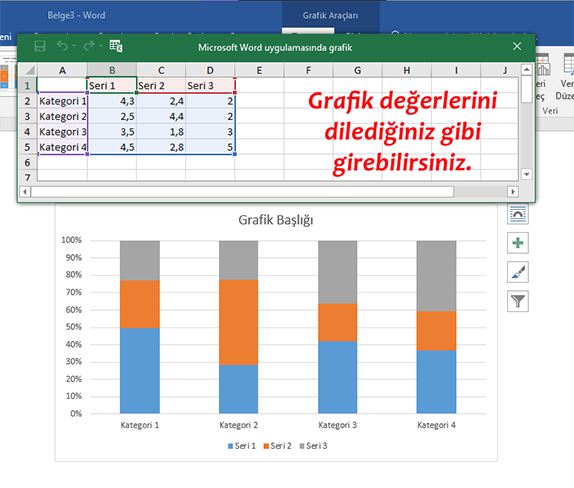Screen dimensions: 574x488
Task: Select row 1 header
Action: 28,85
